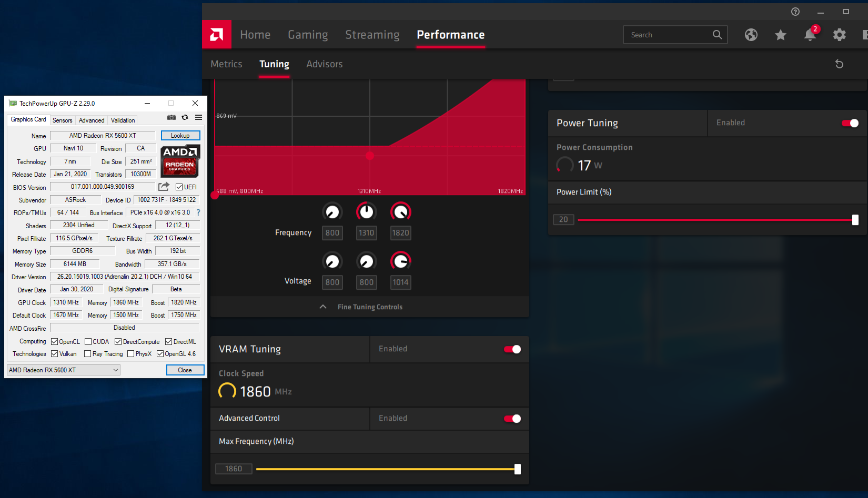The width and height of the screenshot is (868, 498).
Task: Click the frequency field showing 1820
Action: (401, 233)
